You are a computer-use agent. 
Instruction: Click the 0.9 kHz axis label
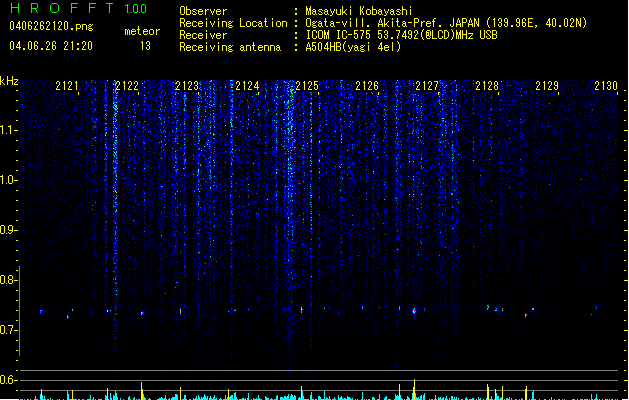coord(8,230)
